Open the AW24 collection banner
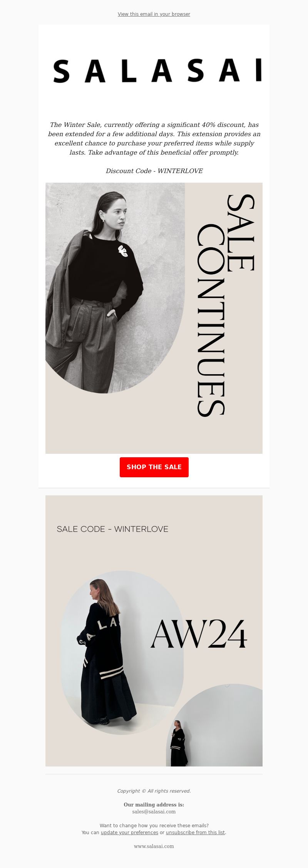The image size is (308, 868). pos(154,631)
